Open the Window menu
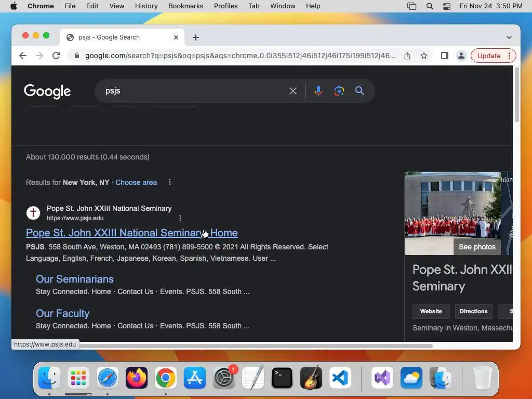 point(283,6)
